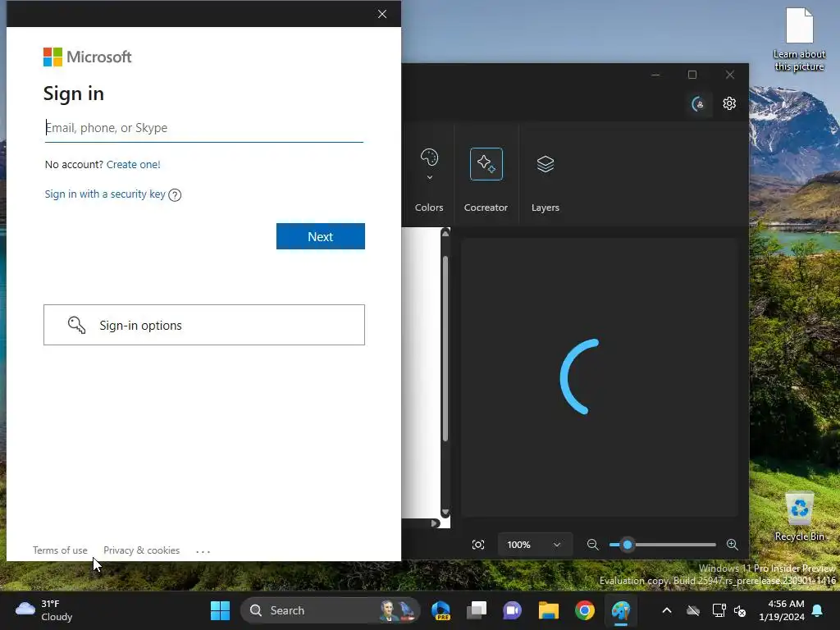
Task: Select the Recycle Bin desktop icon
Action: [x=799, y=517]
